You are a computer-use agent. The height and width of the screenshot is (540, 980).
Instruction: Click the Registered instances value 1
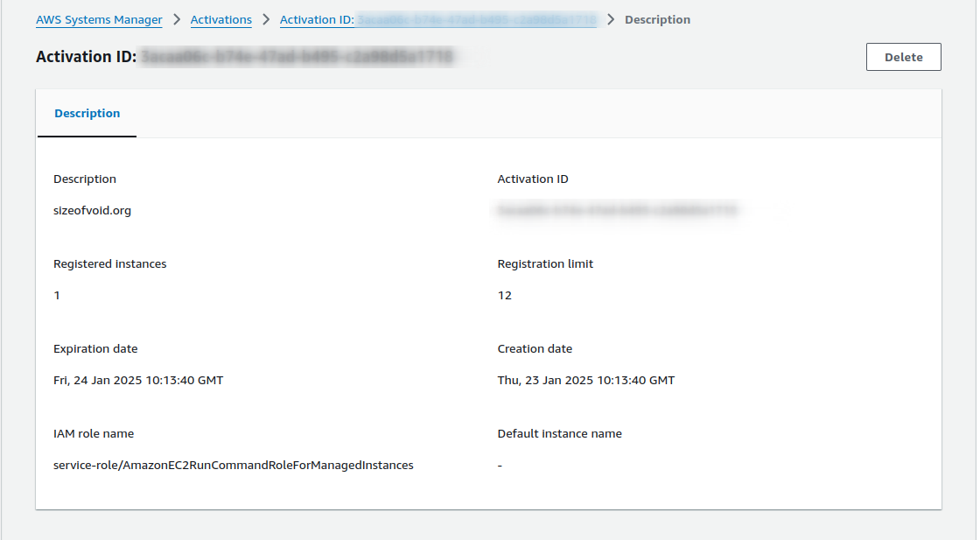(57, 295)
